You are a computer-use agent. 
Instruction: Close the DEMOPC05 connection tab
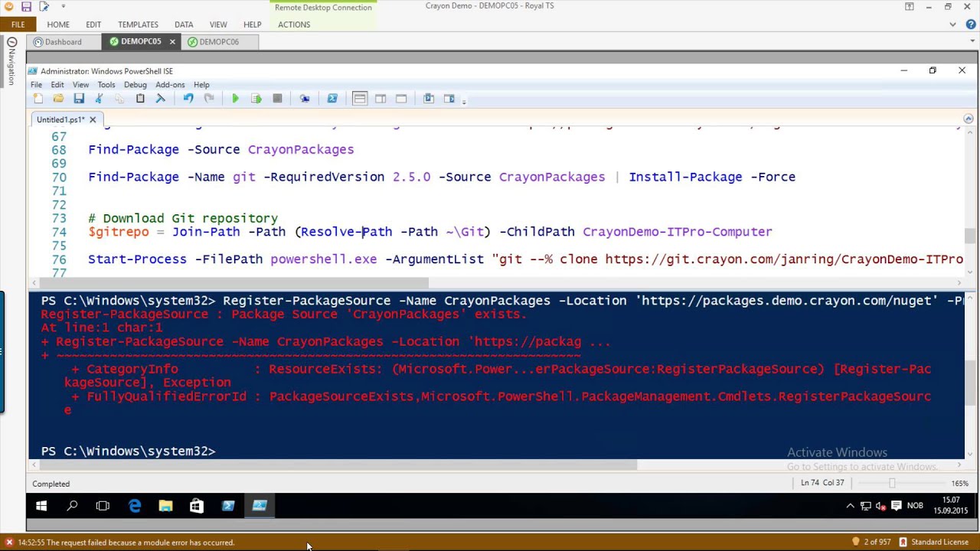(172, 42)
